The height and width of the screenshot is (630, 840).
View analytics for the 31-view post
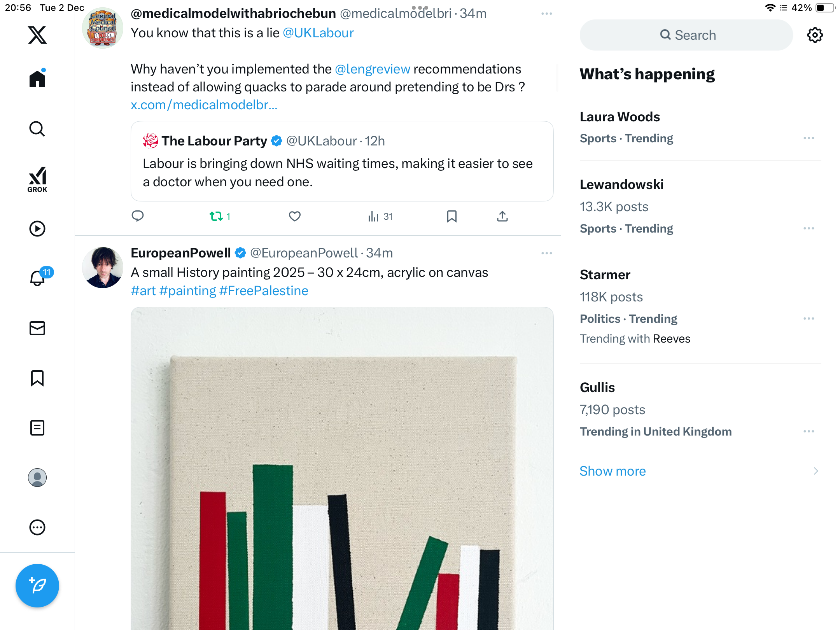tap(380, 216)
